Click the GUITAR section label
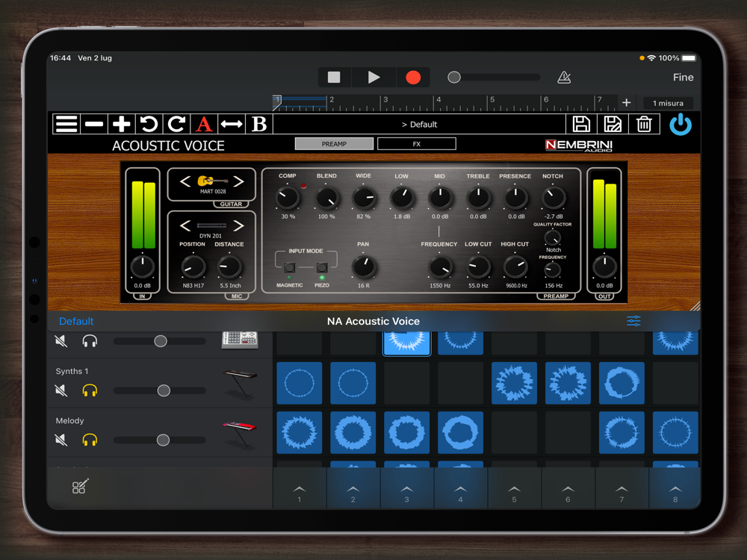Viewport: 747px width, 560px height. pos(231,204)
